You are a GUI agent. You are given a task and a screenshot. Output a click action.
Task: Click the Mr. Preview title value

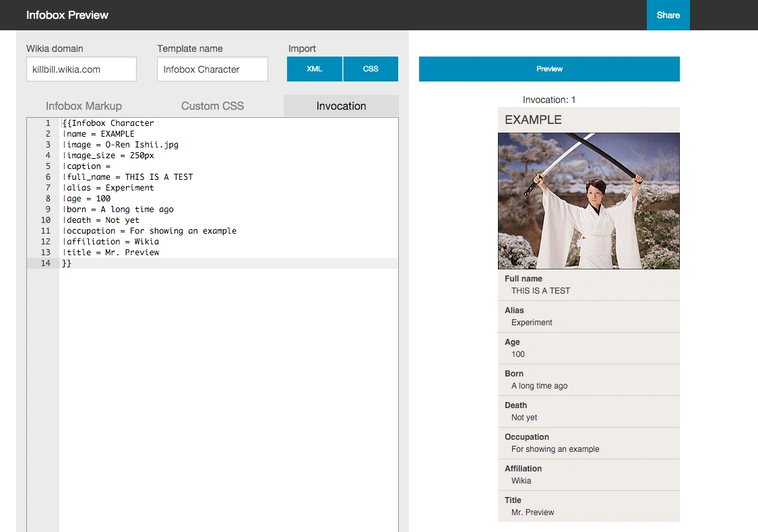(x=532, y=512)
